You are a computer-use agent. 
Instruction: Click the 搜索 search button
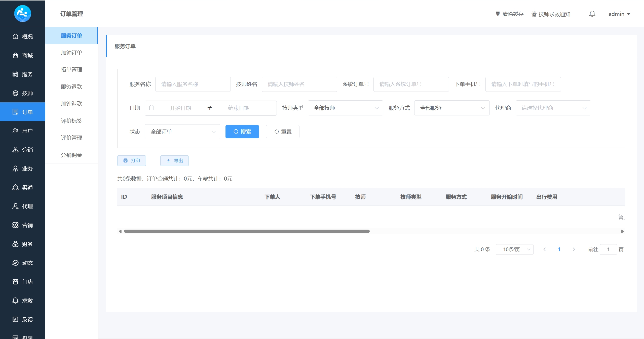242,132
